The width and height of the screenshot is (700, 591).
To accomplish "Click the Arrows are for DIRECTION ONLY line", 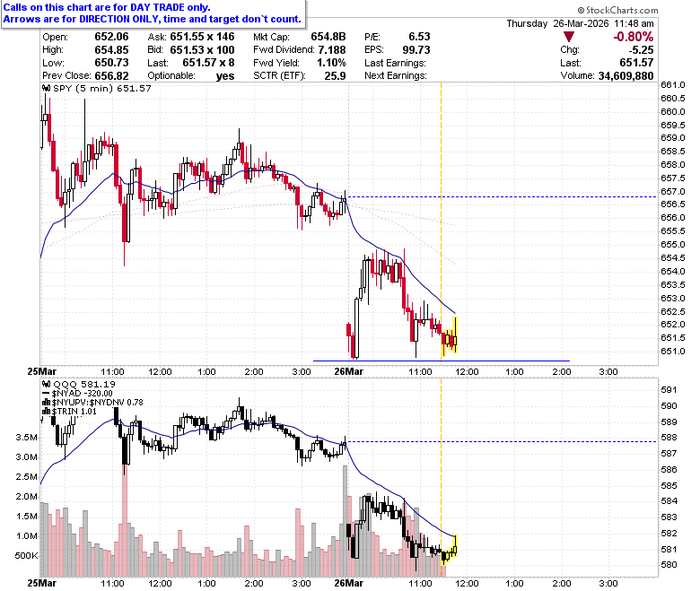I will click(153, 19).
